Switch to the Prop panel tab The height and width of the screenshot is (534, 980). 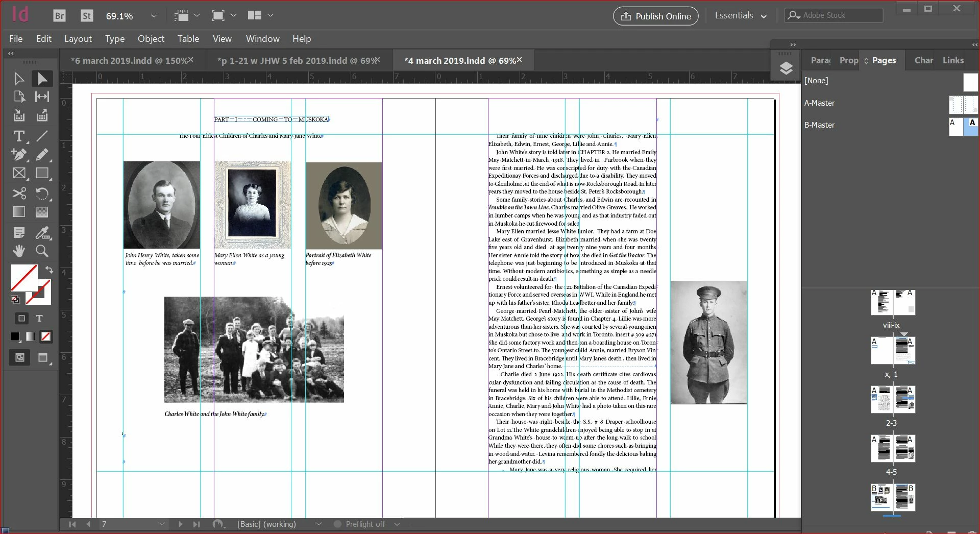click(849, 60)
